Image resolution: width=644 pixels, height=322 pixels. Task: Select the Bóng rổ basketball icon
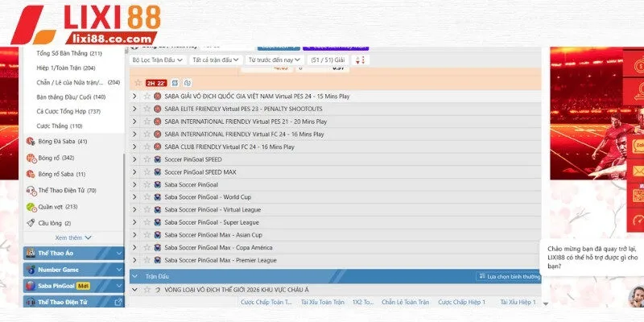tap(31, 158)
